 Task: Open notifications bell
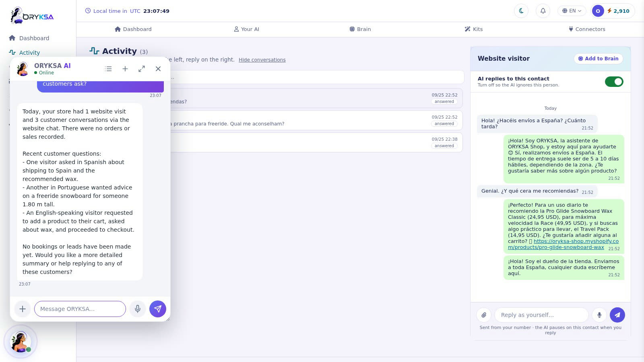click(543, 11)
